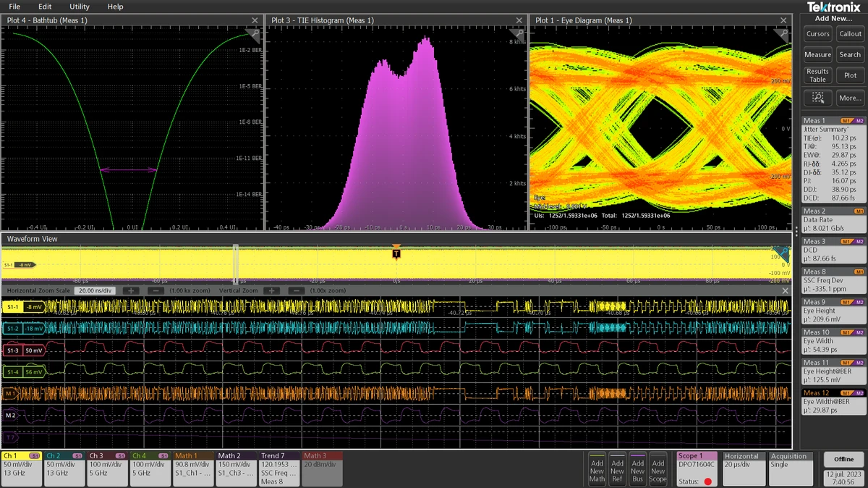Click the Cursors button
Viewport: 868px width, 488px height.
click(x=818, y=34)
